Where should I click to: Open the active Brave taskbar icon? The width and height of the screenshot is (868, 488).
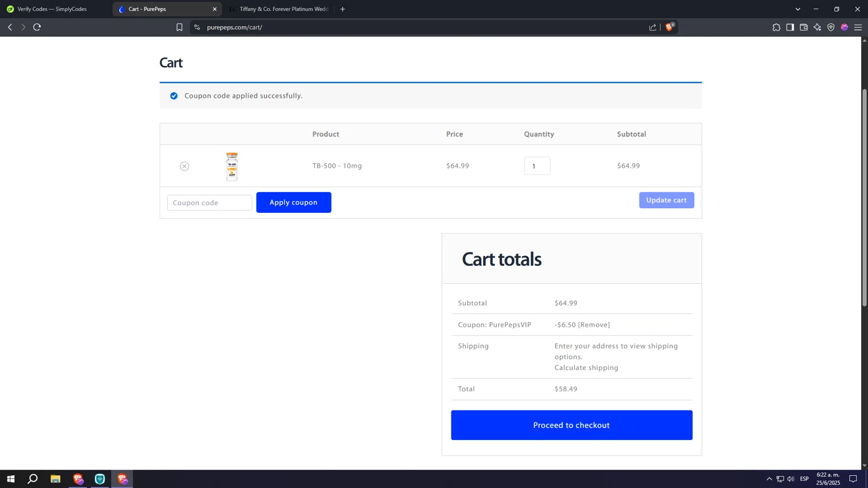[x=122, y=479]
